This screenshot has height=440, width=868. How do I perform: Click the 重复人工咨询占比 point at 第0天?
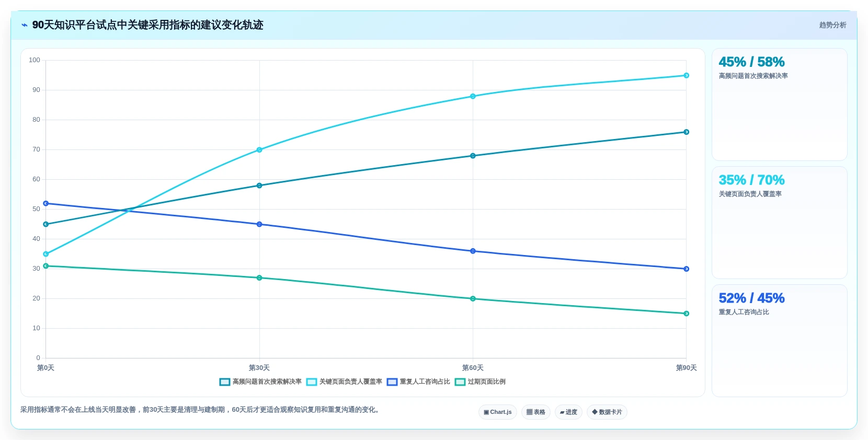click(46, 203)
